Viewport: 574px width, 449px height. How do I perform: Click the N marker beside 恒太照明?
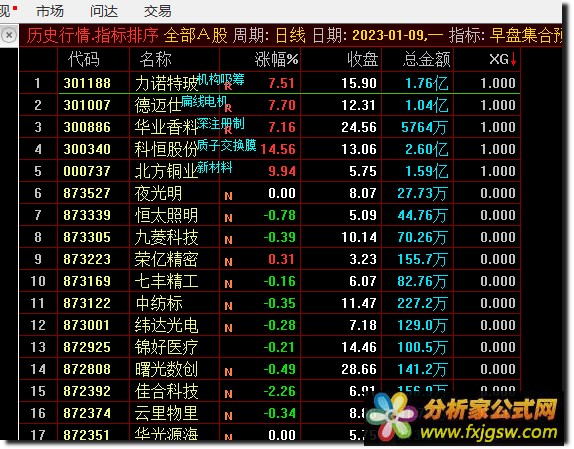click(228, 218)
